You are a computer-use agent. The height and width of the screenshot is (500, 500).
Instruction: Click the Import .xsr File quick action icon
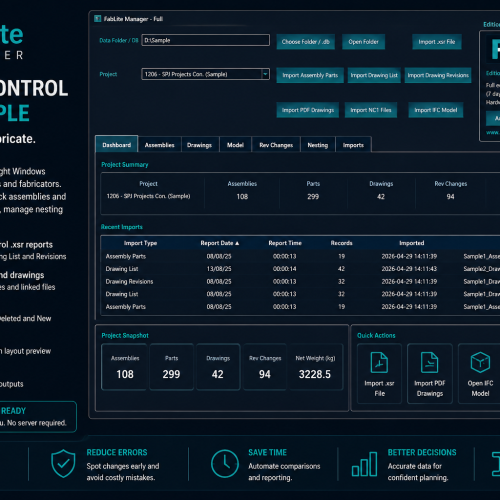tap(379, 362)
